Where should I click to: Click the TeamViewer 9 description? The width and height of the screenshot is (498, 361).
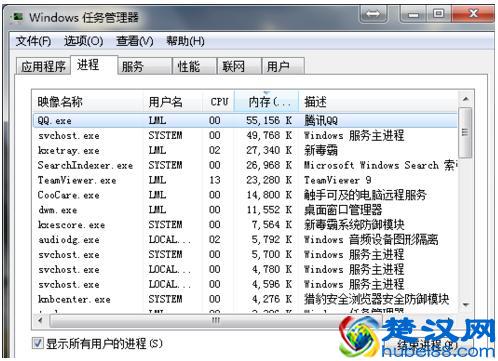pos(337,180)
